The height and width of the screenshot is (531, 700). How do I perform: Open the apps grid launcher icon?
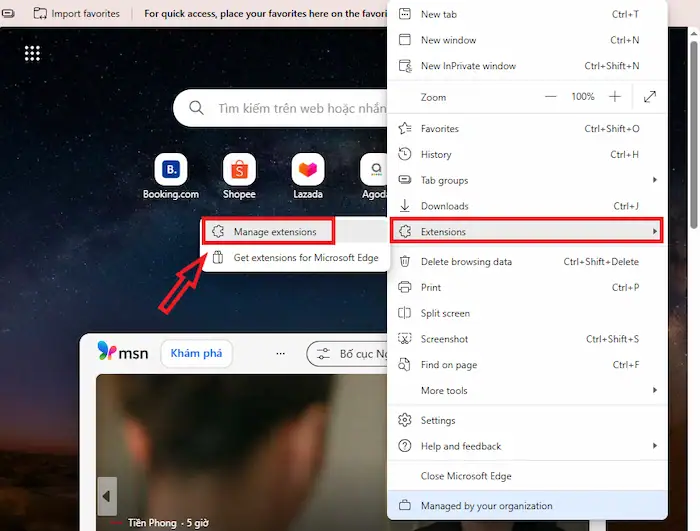[32, 53]
